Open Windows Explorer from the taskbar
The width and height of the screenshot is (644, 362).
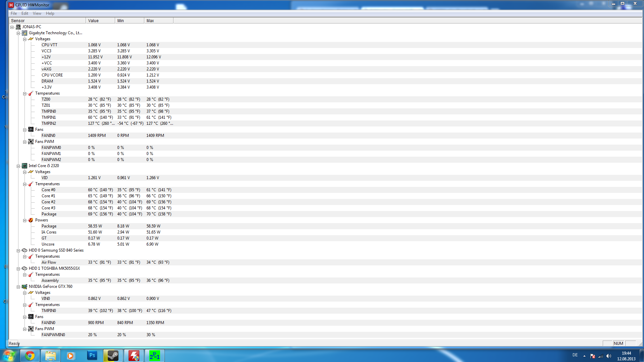click(x=51, y=356)
